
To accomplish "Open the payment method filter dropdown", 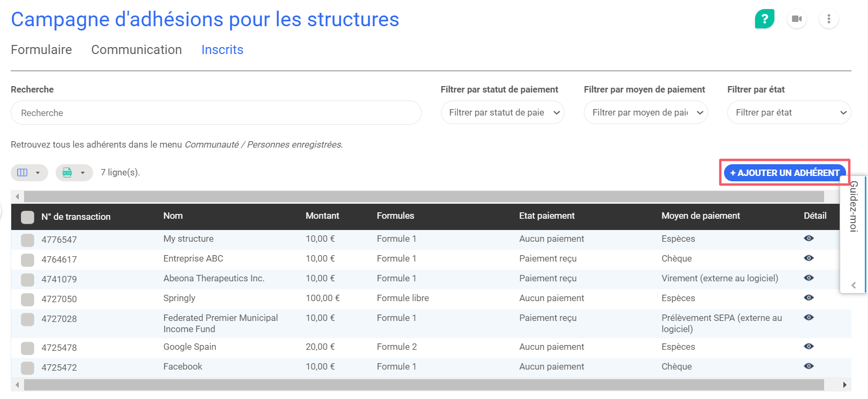I will pyautogui.click(x=645, y=113).
